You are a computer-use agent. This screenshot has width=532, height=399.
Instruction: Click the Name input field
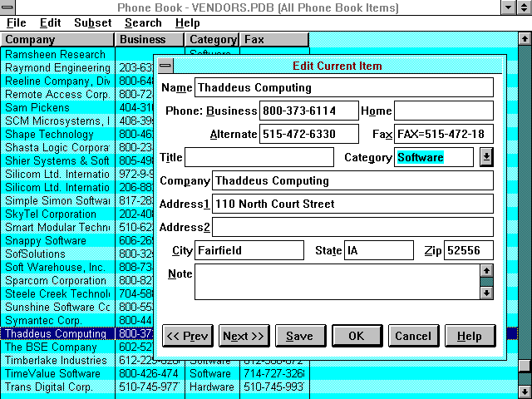coord(343,87)
